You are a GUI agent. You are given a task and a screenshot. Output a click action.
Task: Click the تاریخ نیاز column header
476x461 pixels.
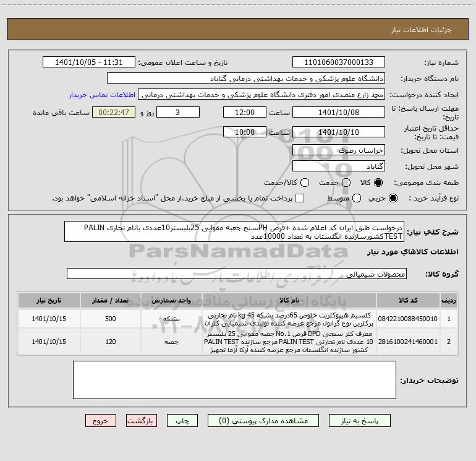pos(49,300)
